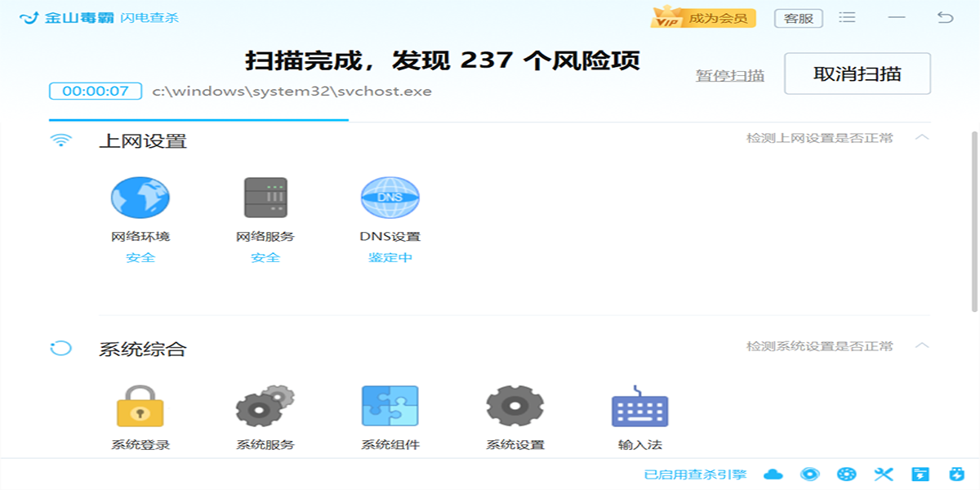Open the 输入法 keyboard icon
Viewport: 980px width, 490px height.
pyautogui.click(x=640, y=406)
